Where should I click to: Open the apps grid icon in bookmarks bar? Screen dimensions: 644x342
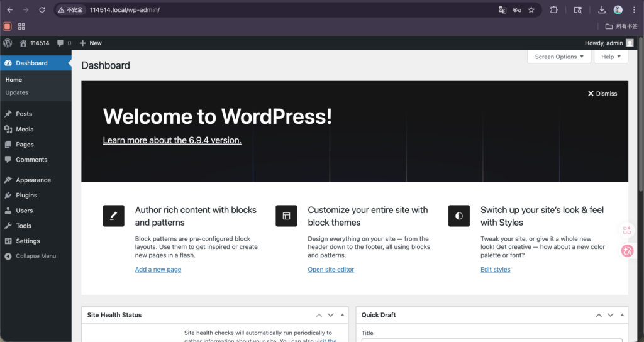coord(21,26)
